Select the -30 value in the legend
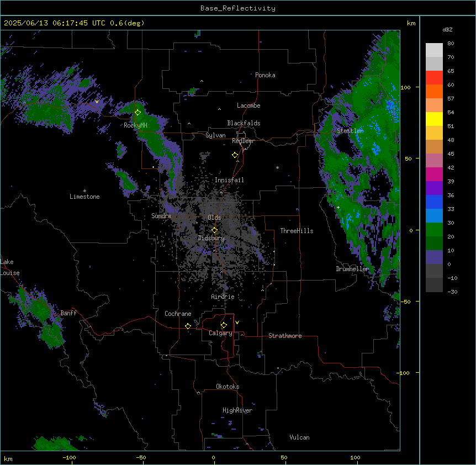Screen dimensions: 476x465 click(452, 292)
